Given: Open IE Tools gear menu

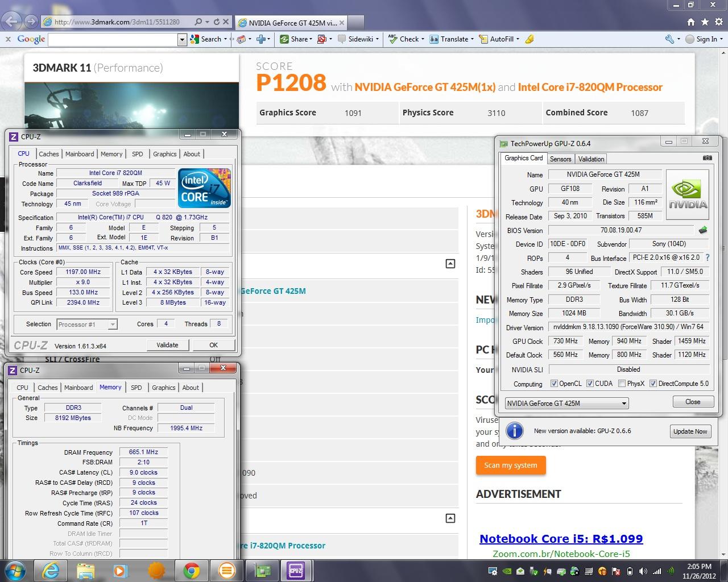Looking at the screenshot, I should point(718,22).
